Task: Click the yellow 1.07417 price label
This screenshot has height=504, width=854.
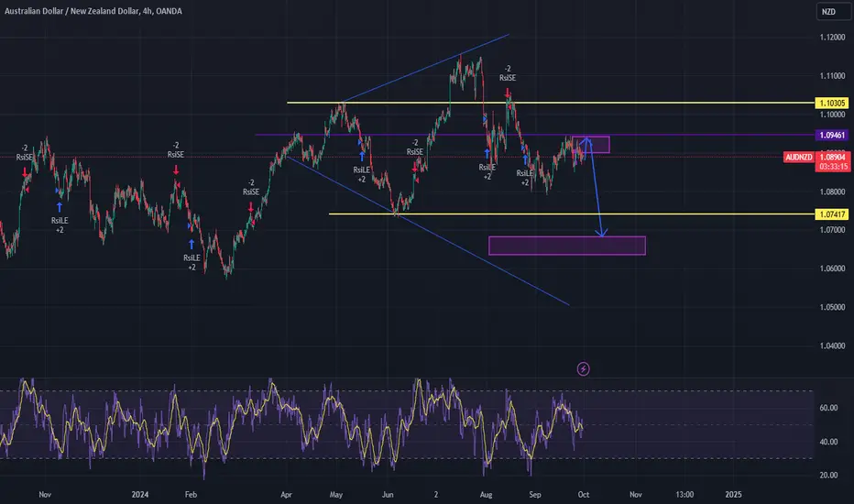Action: 832,214
